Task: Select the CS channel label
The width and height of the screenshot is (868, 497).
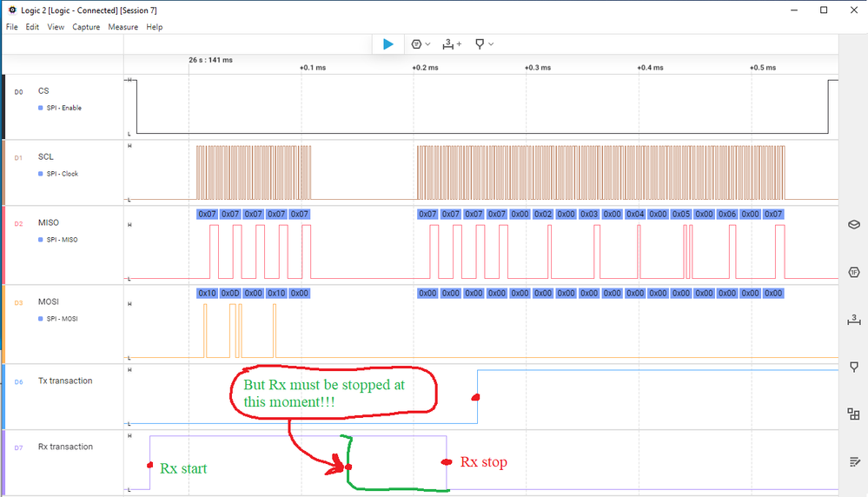Action: 43,90
